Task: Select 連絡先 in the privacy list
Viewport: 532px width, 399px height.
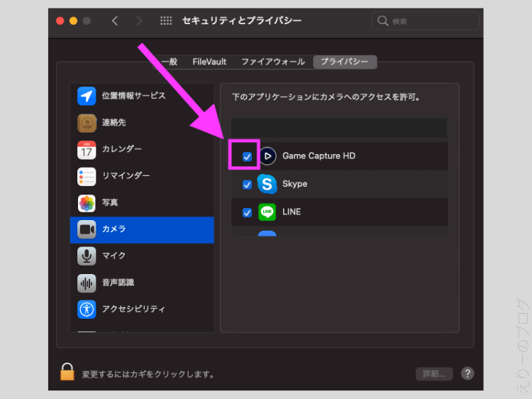Action: point(142,123)
